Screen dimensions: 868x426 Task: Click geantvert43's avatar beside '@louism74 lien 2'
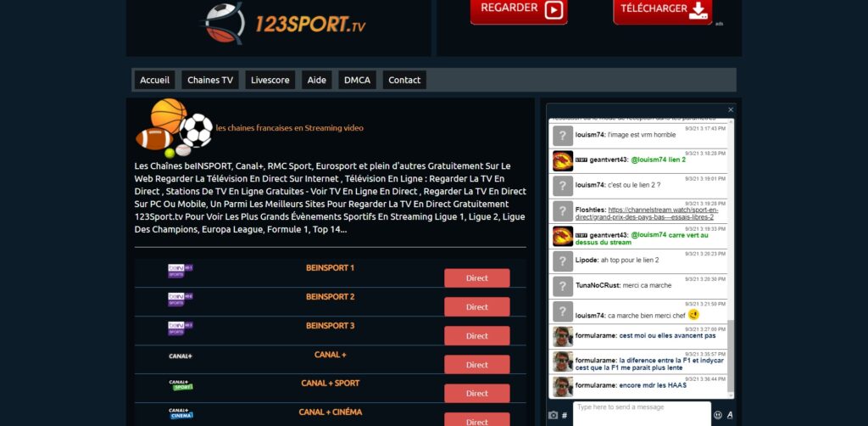coord(563,160)
